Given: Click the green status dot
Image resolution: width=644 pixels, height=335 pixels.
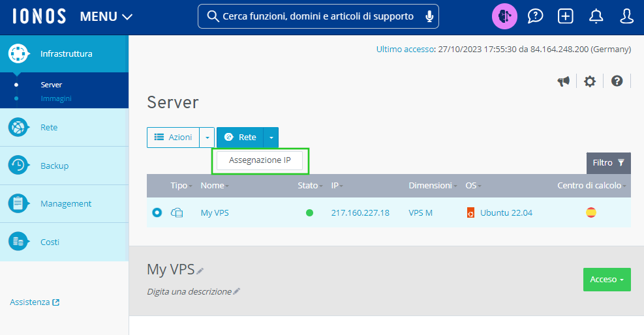Looking at the screenshot, I should pyautogui.click(x=310, y=213).
